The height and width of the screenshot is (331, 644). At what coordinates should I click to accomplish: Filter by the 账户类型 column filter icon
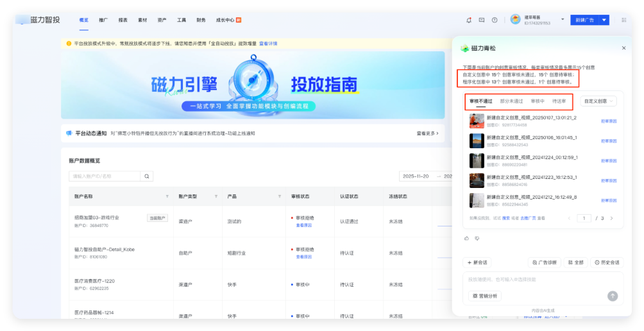tap(216, 197)
